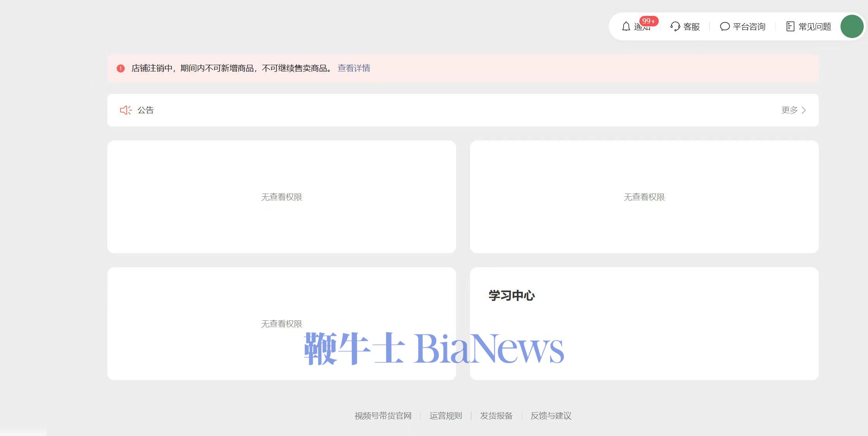This screenshot has width=868, height=436.
Task: Select the 客服 label in the top bar
Action: point(691,27)
